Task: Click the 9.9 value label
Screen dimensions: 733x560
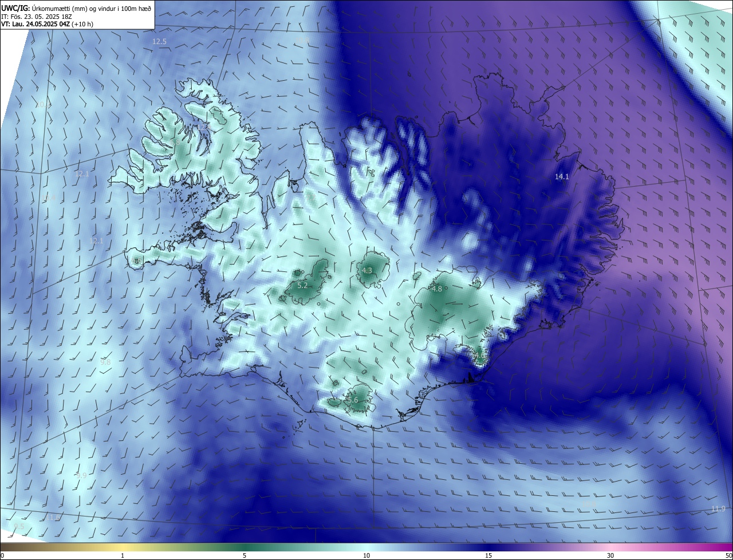Action: (81, 476)
